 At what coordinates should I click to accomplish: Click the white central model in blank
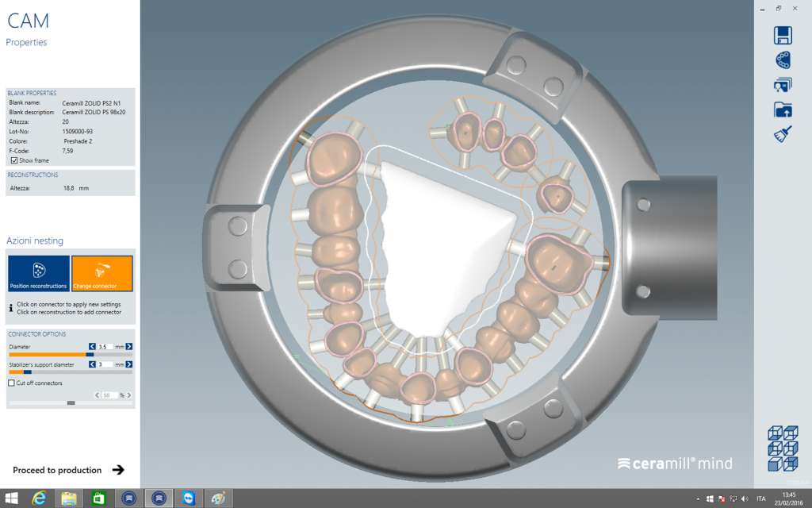point(446,248)
